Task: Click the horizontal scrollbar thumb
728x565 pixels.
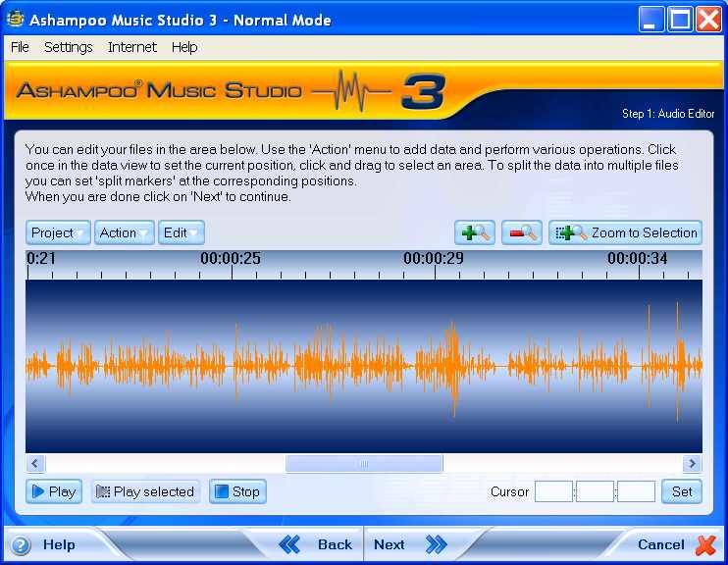Action: 364,464
